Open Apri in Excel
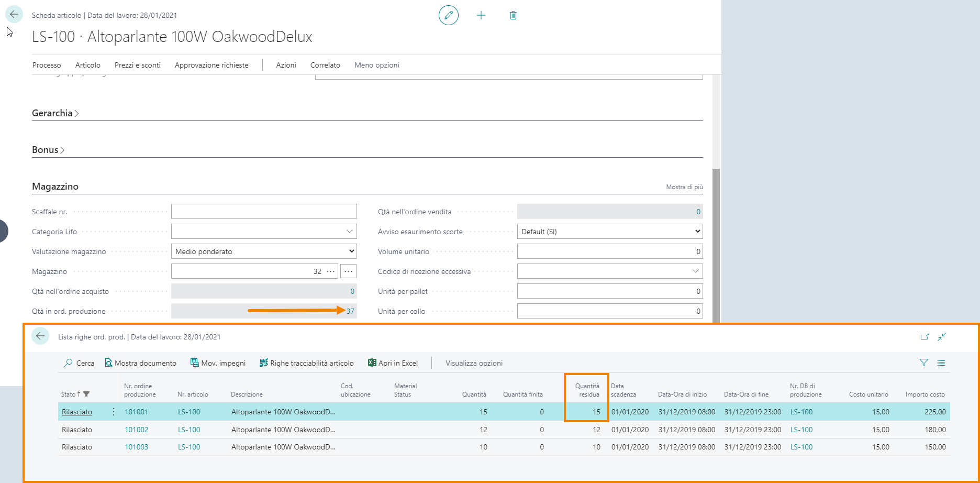 393,363
